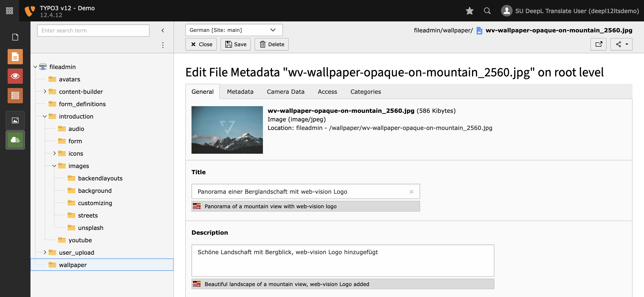Viewport: 644px width, 297px height.
Task: Switch to the Camera Data tab
Action: (286, 91)
